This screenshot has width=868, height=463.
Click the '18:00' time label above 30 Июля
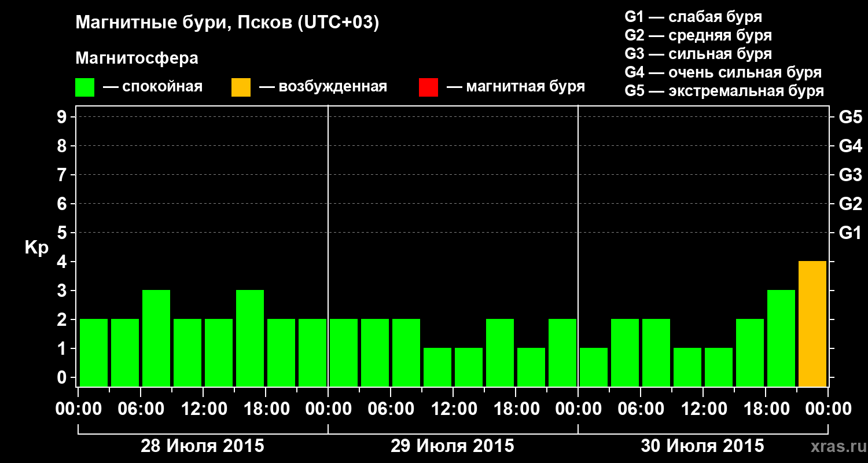[x=766, y=409]
